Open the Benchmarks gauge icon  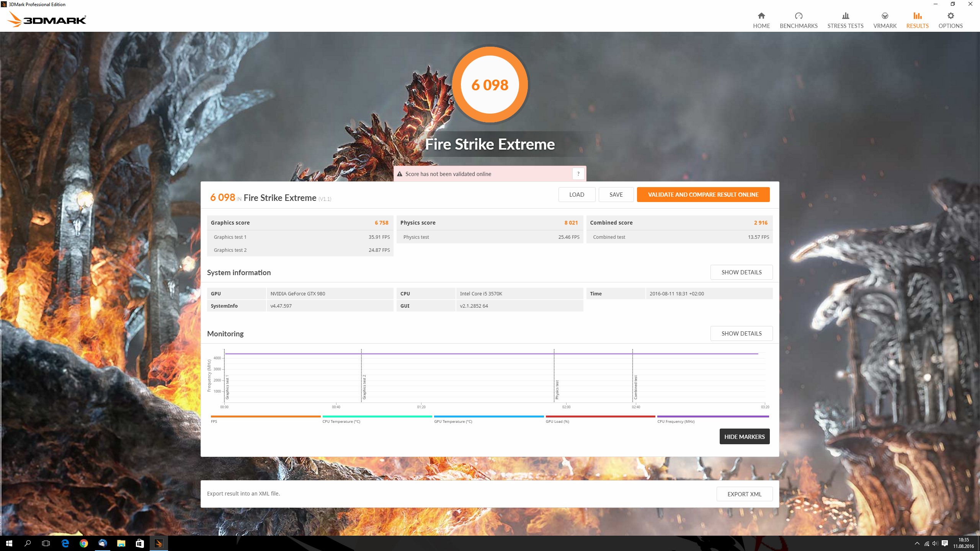pos(799,16)
